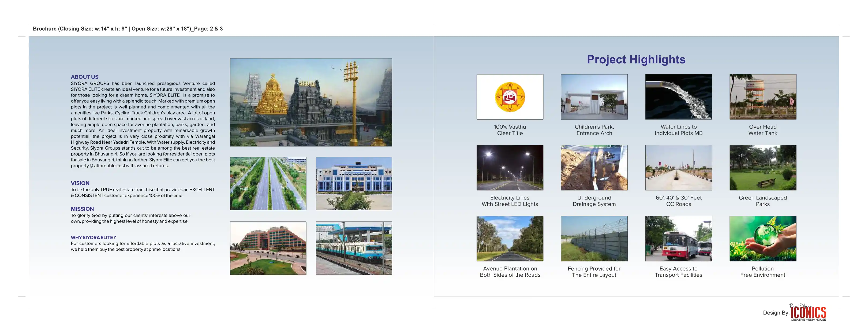The width and height of the screenshot is (868, 333).
Task: Select the red bus transport image
Action: point(678,239)
